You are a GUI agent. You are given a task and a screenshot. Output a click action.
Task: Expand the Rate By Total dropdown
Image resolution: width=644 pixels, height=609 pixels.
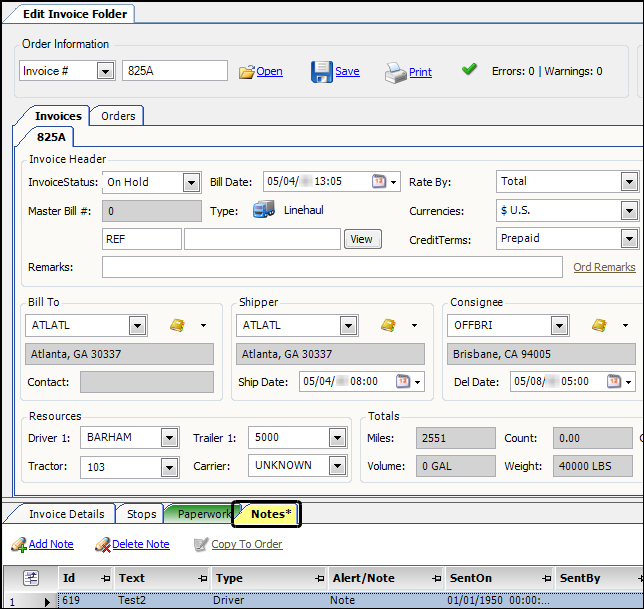(629, 182)
